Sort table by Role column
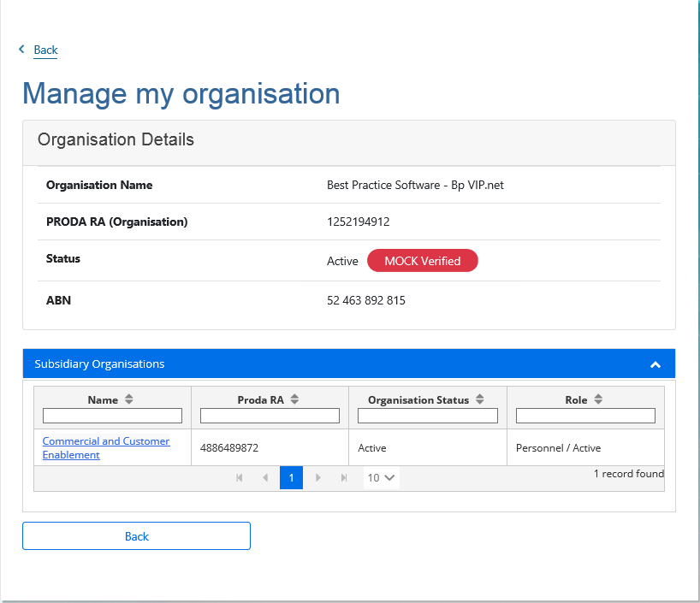Viewport: 700px width, 603px height. pos(598,399)
